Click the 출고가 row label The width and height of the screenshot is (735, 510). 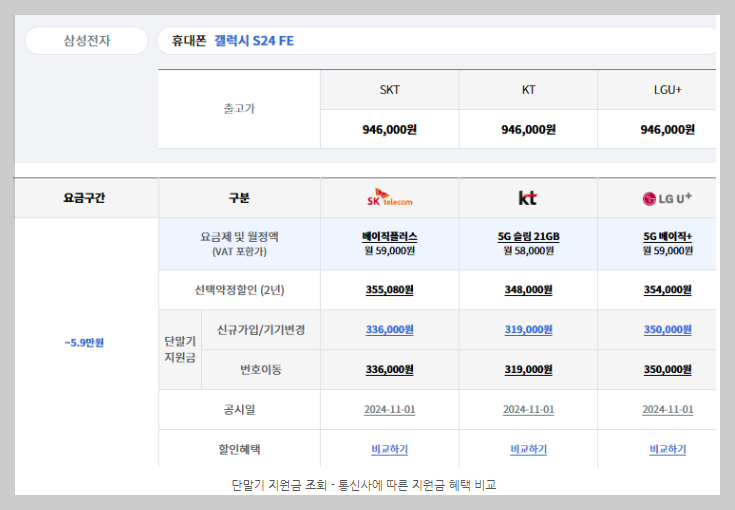click(x=239, y=109)
